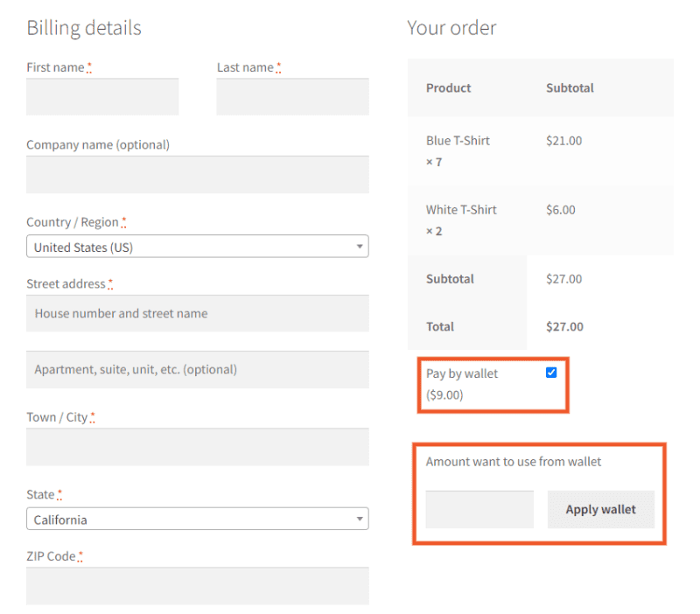This screenshot has width=700, height=614.
Task: Expand the Country dropdown chevron arrow
Action: click(x=360, y=247)
